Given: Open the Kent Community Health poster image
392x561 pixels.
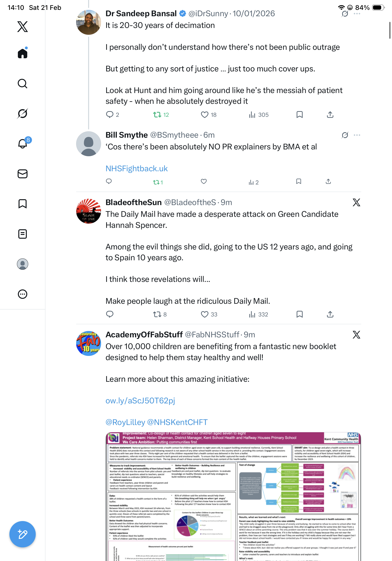Looking at the screenshot, I should 233,496.
